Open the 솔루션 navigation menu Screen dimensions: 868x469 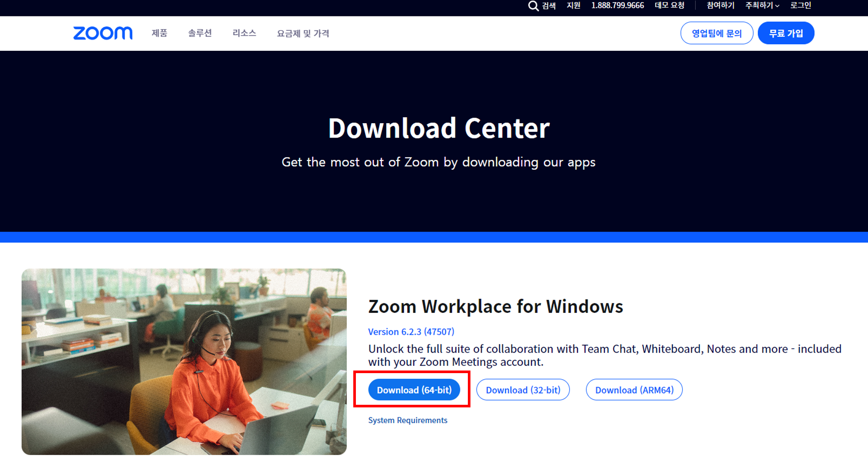(x=200, y=33)
